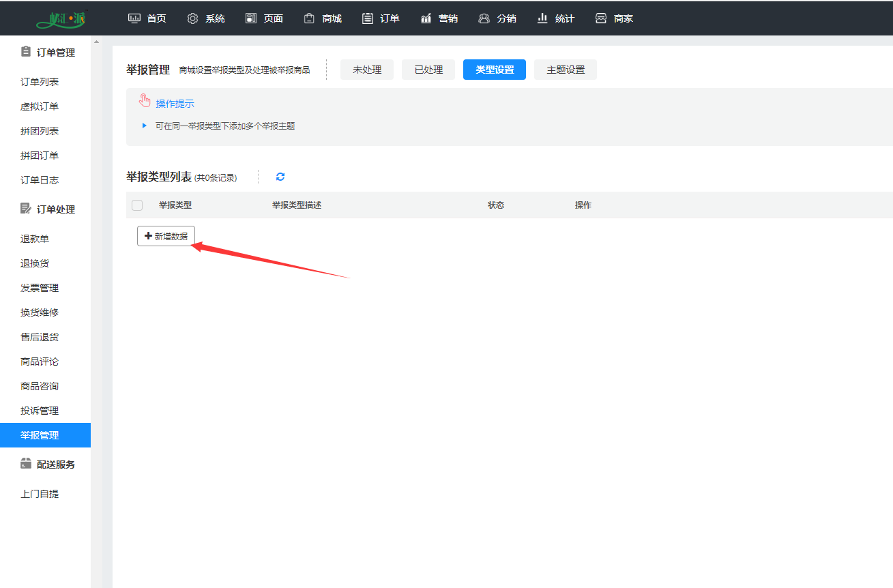Switch to the 主题设置 tab
The height and width of the screenshot is (588, 893).
point(565,70)
